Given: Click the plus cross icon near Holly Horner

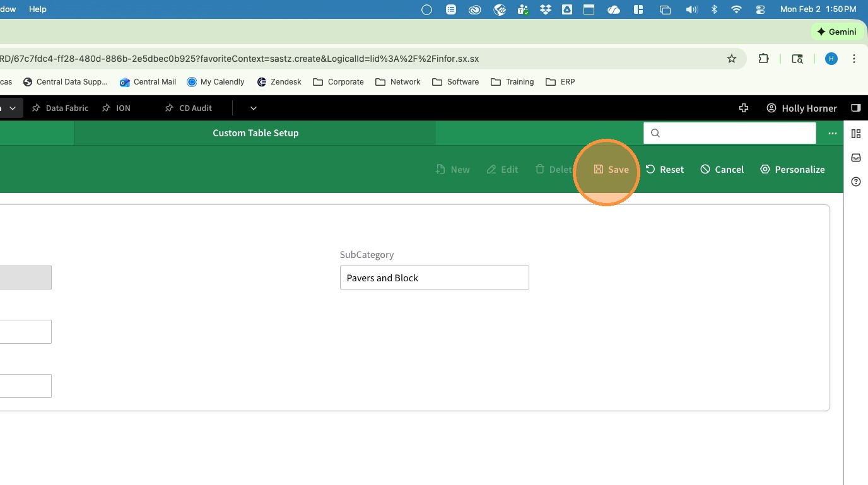Looking at the screenshot, I should click(x=744, y=108).
